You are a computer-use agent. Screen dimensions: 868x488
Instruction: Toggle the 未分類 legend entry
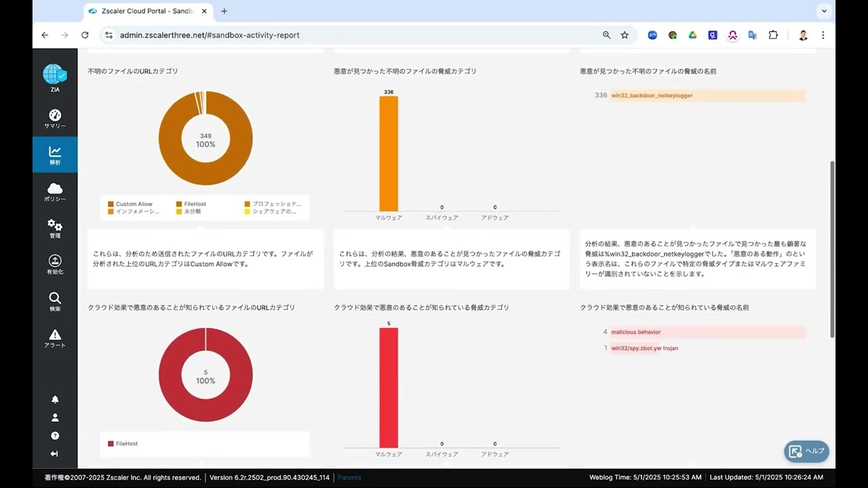click(x=190, y=212)
